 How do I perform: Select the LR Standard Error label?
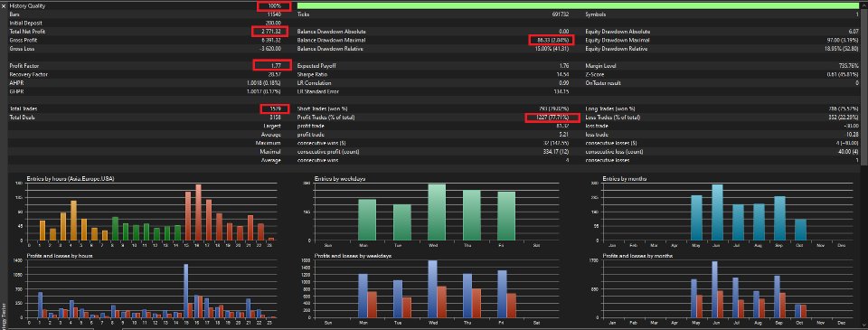tap(317, 91)
